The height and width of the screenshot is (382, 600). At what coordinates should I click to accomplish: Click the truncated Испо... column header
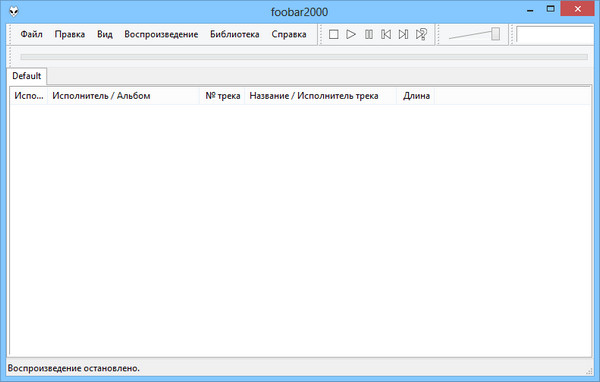[29, 96]
